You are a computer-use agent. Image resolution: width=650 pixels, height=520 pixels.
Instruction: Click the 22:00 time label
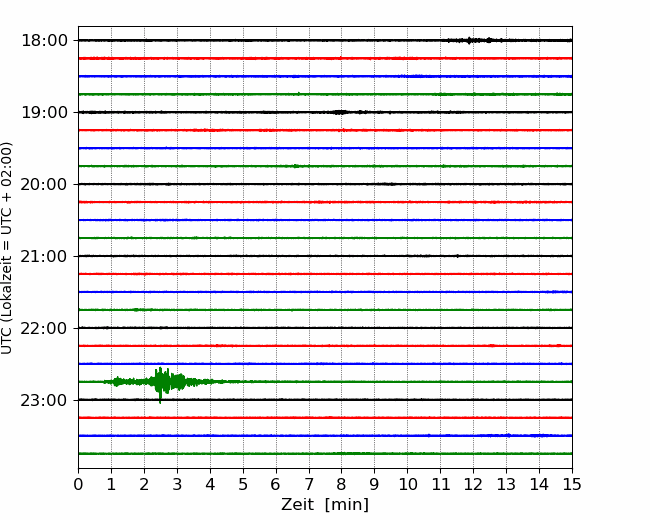pos(44,328)
